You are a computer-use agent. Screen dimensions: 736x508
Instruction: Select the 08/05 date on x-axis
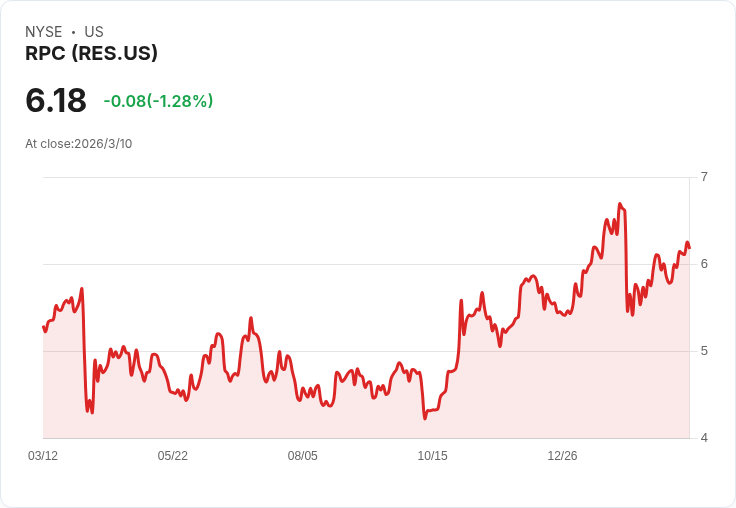[303, 455]
